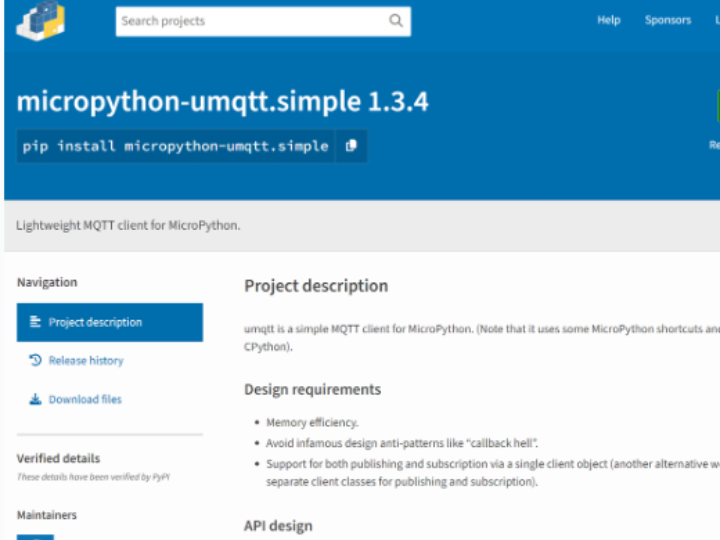720x540 pixels.
Task: Click the Project description list icon
Action: coord(35,322)
